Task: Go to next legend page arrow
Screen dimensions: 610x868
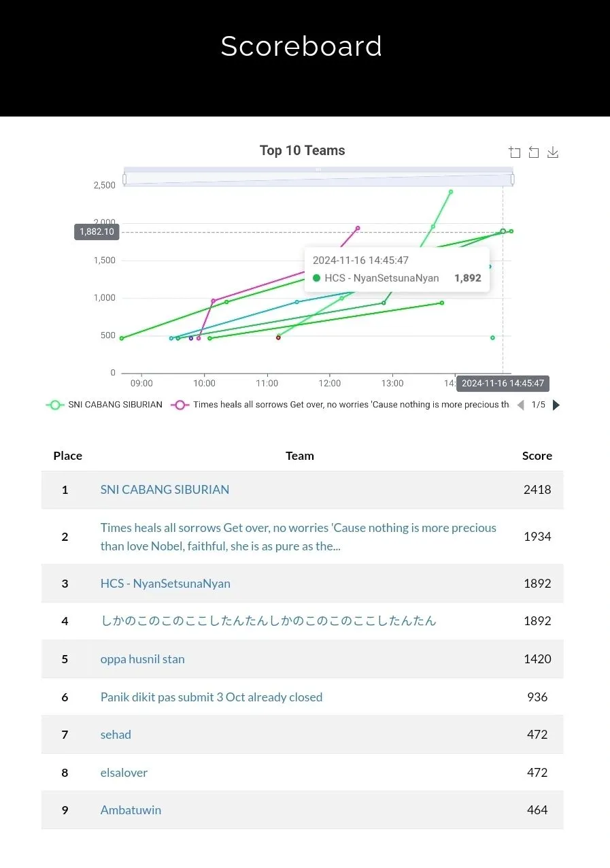Action: [x=556, y=405]
